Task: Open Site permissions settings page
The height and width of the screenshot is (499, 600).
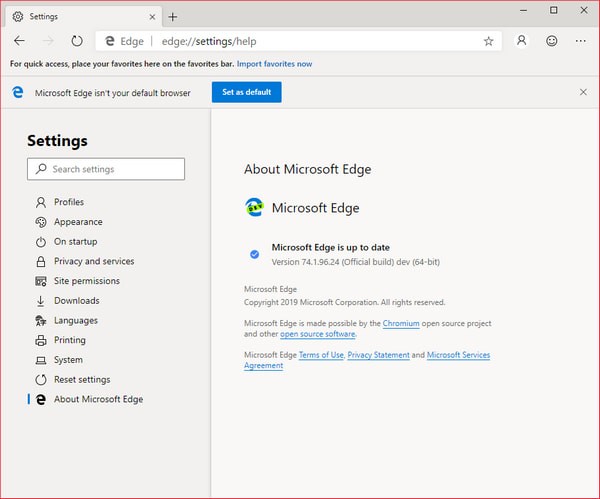Action: coord(86,281)
